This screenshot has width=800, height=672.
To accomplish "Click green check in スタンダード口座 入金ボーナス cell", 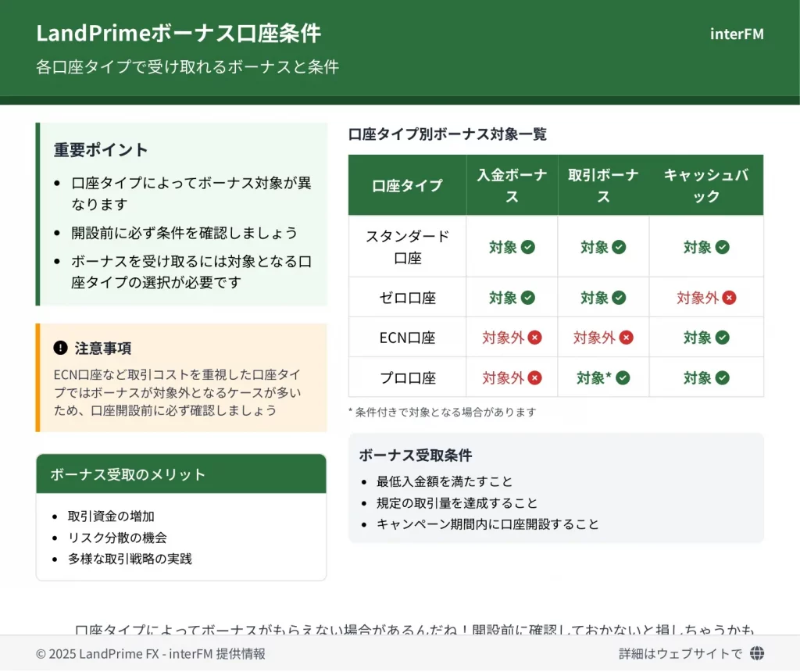I will tap(528, 247).
